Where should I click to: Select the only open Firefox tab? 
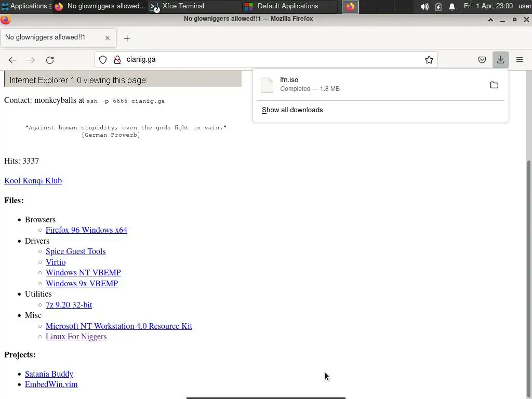click(x=58, y=37)
